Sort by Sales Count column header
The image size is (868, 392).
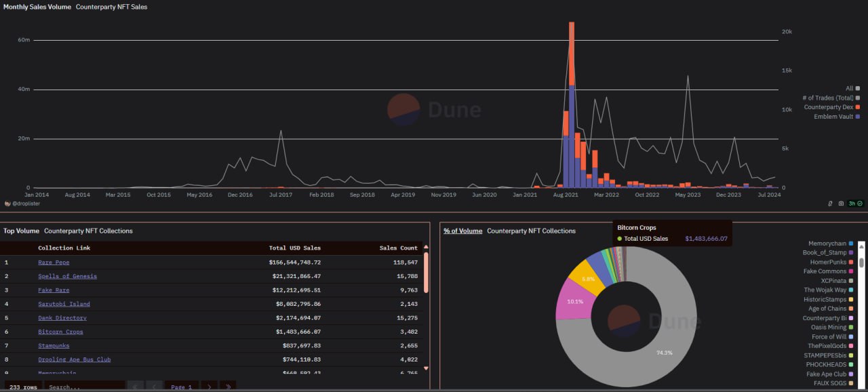pyautogui.click(x=399, y=248)
